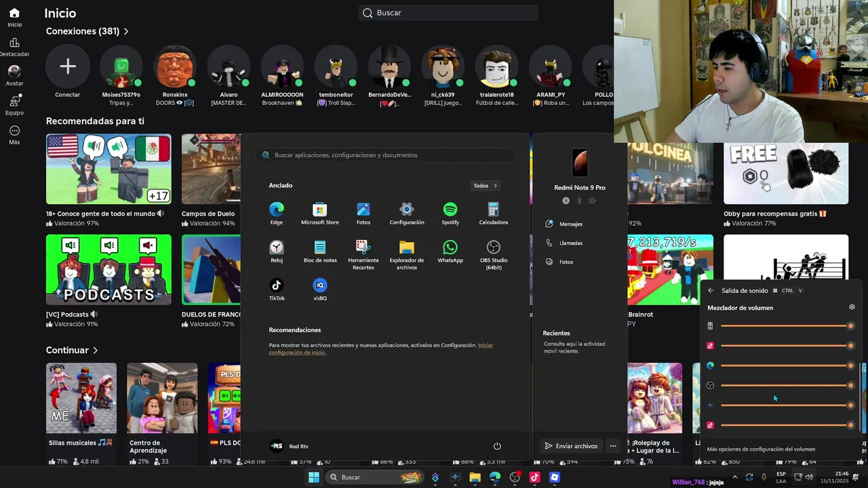
Task: Click the power button in Start menu
Action: pos(497,446)
